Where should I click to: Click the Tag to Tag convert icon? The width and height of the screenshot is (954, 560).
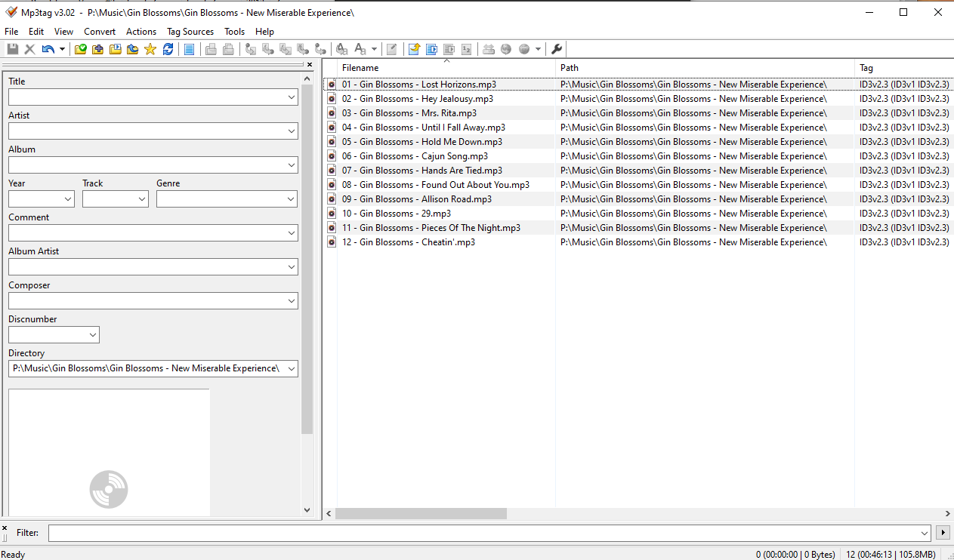point(322,49)
